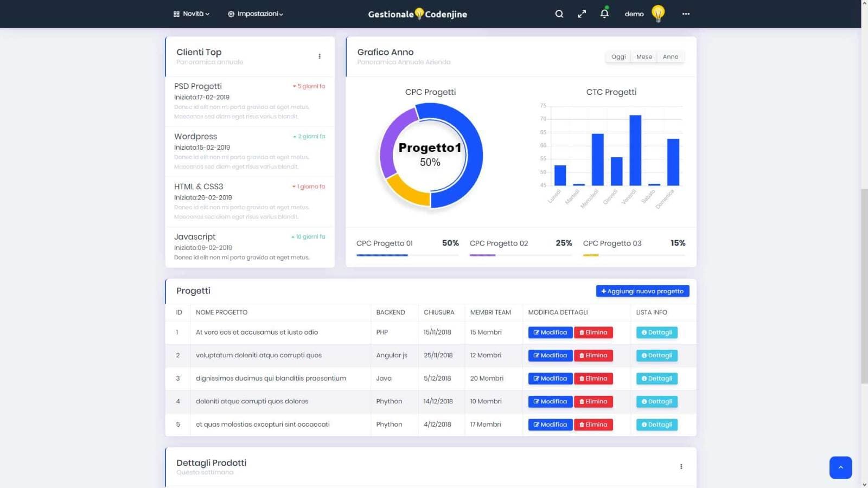The height and width of the screenshot is (488, 868).
Task: Click Aggiungi nuovo progetto button
Action: (x=642, y=291)
